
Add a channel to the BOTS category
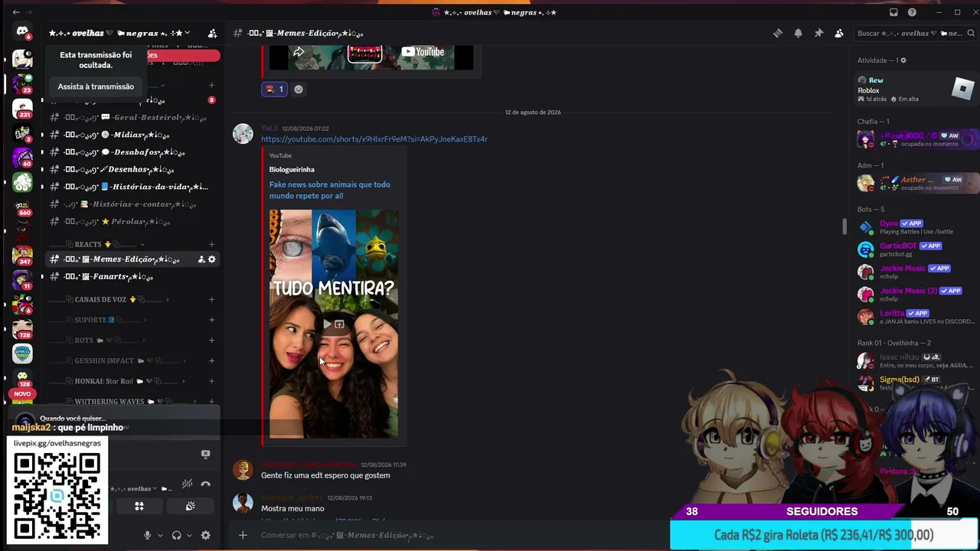[212, 341]
